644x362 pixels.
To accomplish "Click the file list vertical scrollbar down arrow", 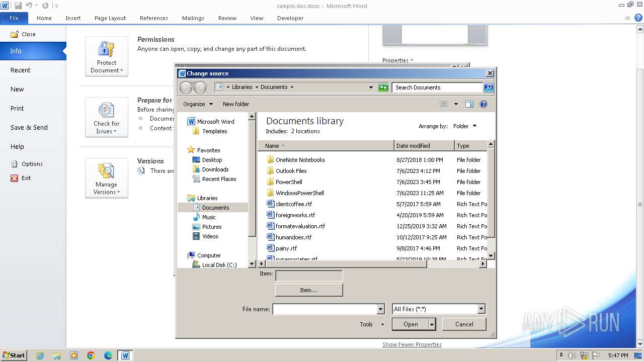I will 491,255.
